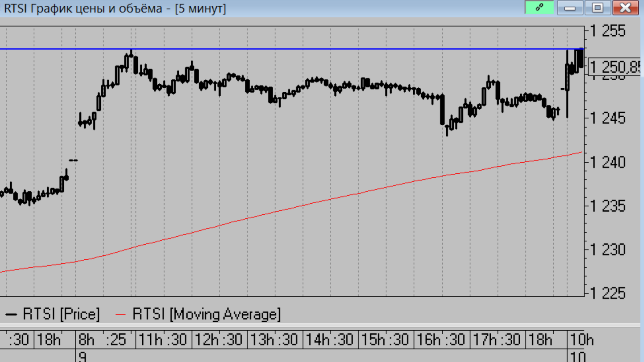Close the RTSI chart window
This screenshot has width=644, height=362.
(x=625, y=7)
